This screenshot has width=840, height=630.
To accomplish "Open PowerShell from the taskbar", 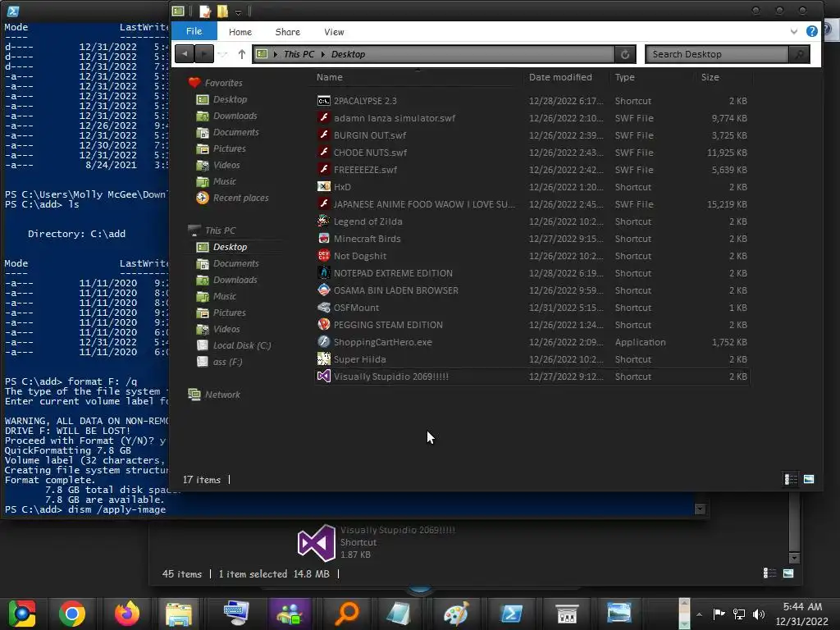I will (511, 614).
